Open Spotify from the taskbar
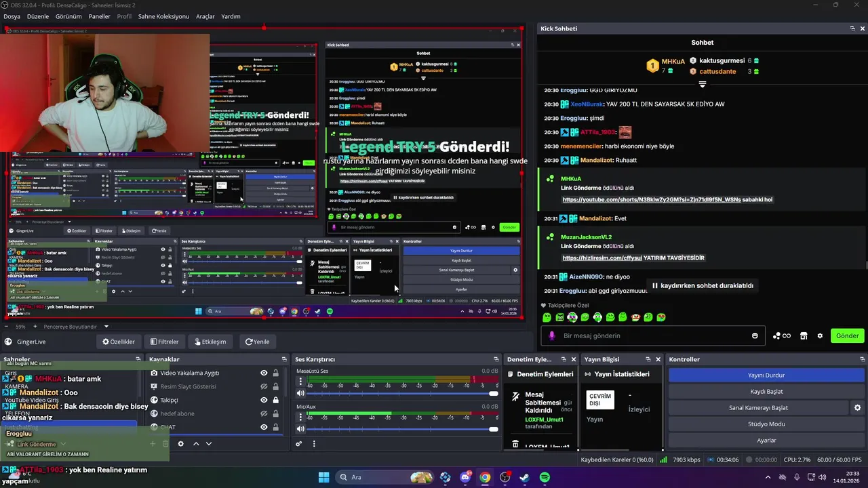The image size is (868, 488). point(545,477)
